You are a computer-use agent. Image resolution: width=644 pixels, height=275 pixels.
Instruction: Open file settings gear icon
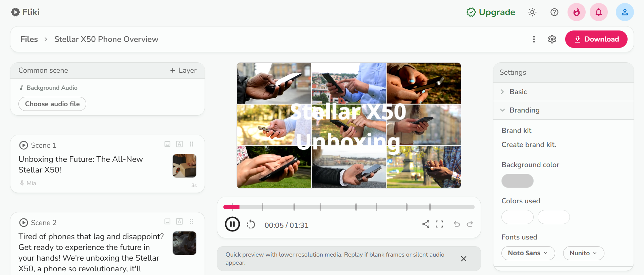(x=552, y=39)
